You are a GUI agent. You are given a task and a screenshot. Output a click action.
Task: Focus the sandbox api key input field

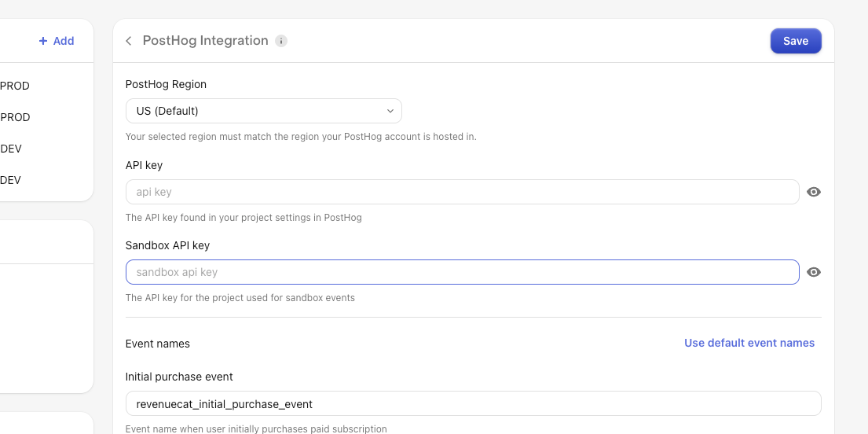coord(462,272)
